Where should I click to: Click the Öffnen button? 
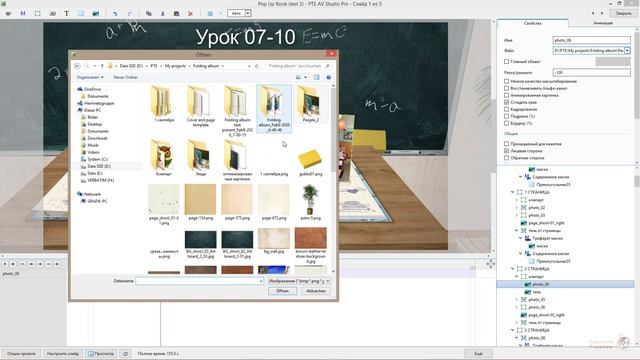click(282, 291)
